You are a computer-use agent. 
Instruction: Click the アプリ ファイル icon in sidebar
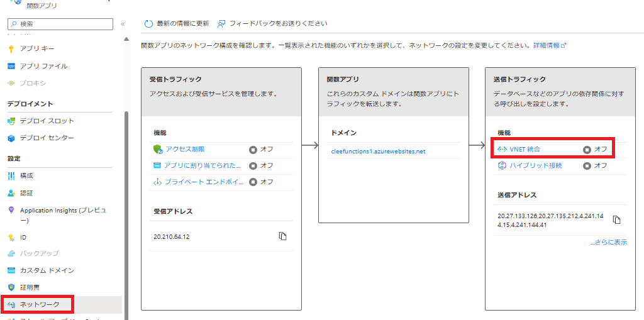(x=11, y=66)
